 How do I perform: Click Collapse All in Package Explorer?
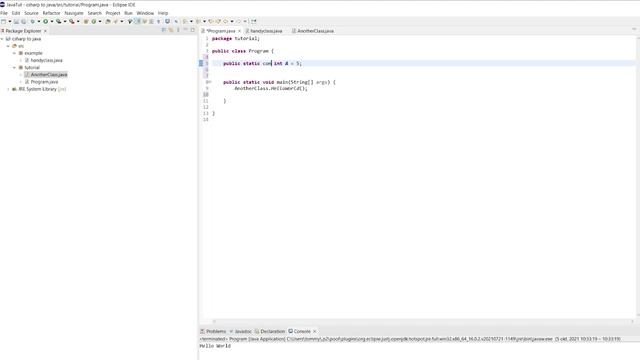click(164, 30)
